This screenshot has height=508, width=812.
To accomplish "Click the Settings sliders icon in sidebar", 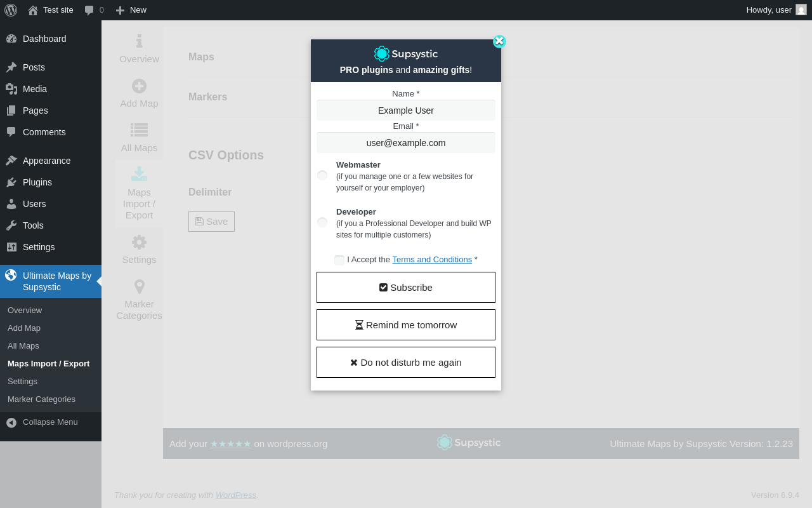I will tap(11, 247).
